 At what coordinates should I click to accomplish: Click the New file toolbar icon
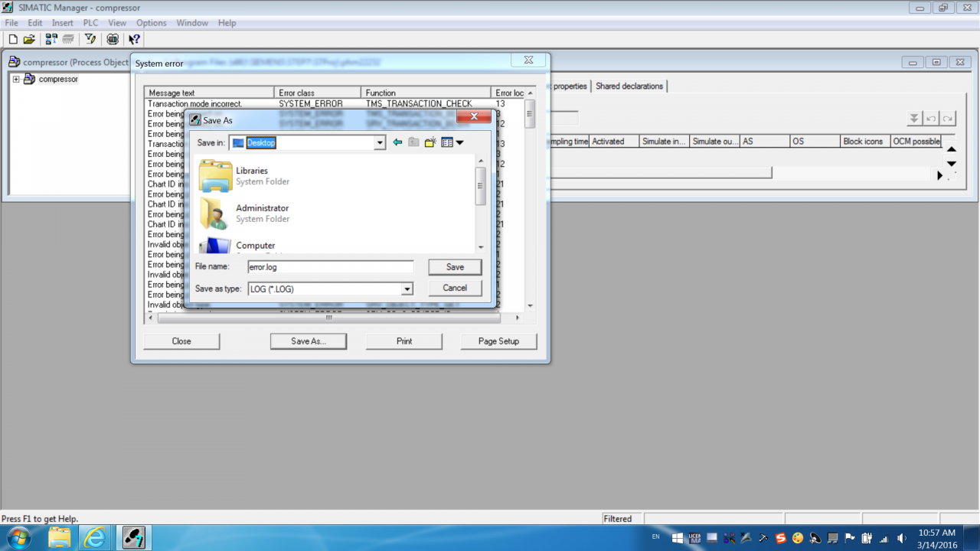pos(13,39)
